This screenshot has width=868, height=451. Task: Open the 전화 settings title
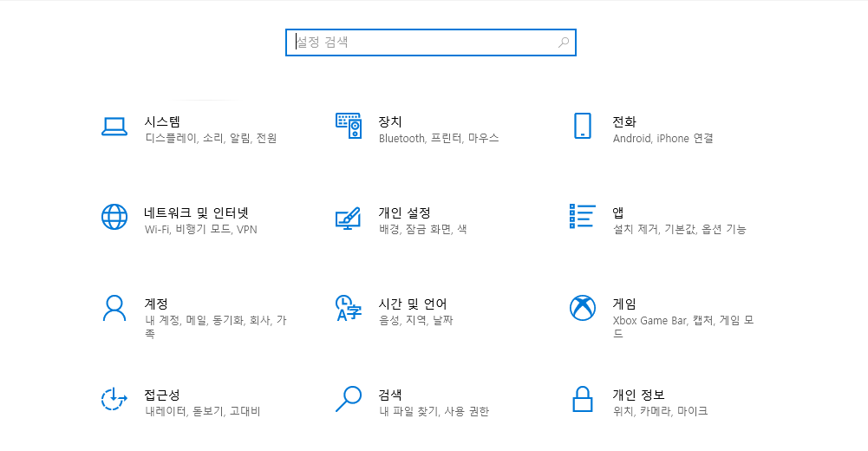point(624,121)
